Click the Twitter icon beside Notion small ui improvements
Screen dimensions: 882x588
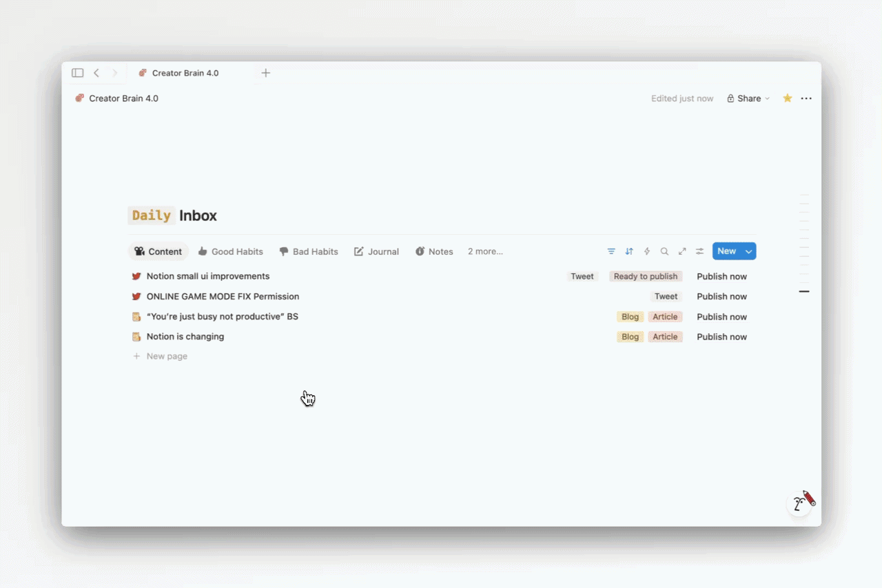pyautogui.click(x=136, y=276)
